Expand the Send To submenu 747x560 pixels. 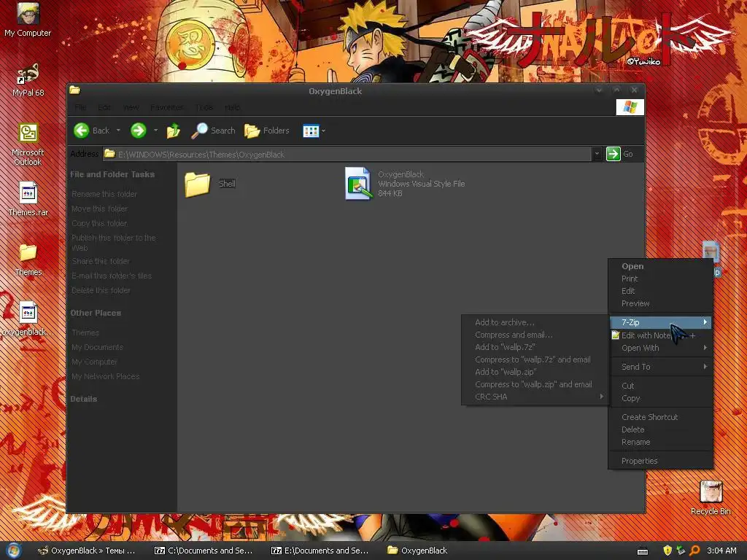660,367
